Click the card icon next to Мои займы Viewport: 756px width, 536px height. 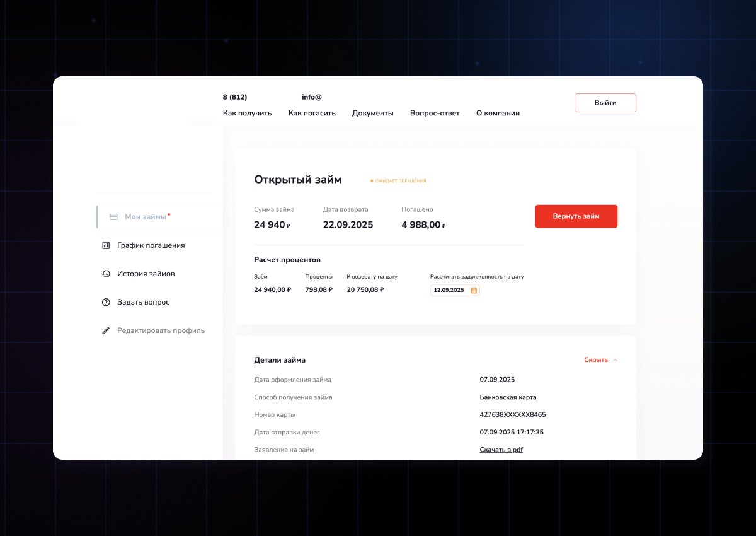pos(113,216)
